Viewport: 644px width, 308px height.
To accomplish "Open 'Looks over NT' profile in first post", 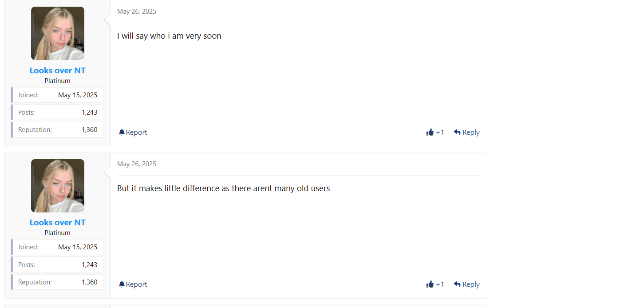I will 58,71.
